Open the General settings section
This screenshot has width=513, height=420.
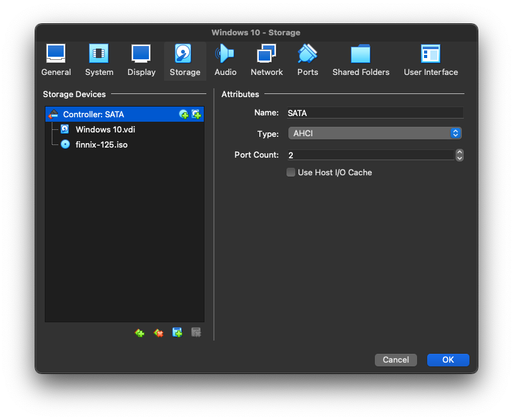click(x=56, y=61)
